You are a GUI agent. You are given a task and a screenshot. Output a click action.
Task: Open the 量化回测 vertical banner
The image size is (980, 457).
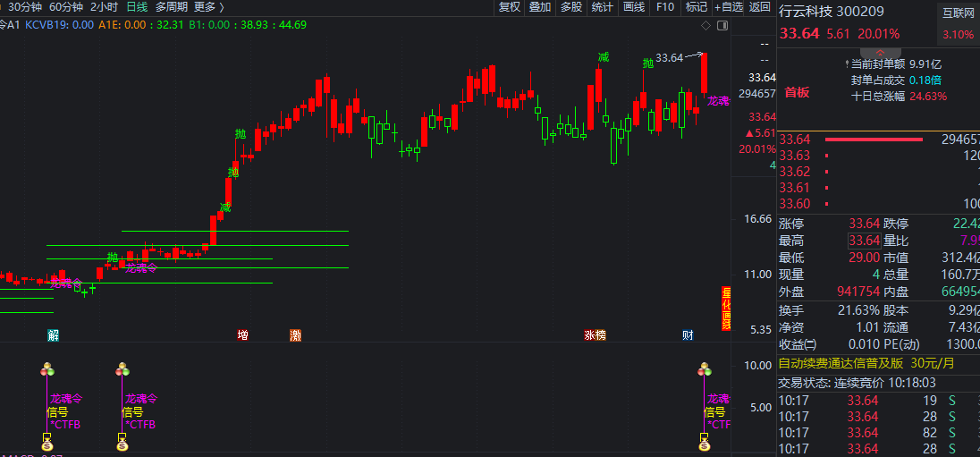click(x=726, y=309)
